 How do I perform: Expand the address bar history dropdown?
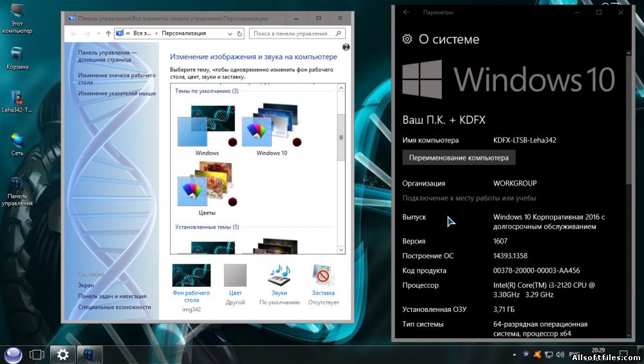[x=230, y=34]
